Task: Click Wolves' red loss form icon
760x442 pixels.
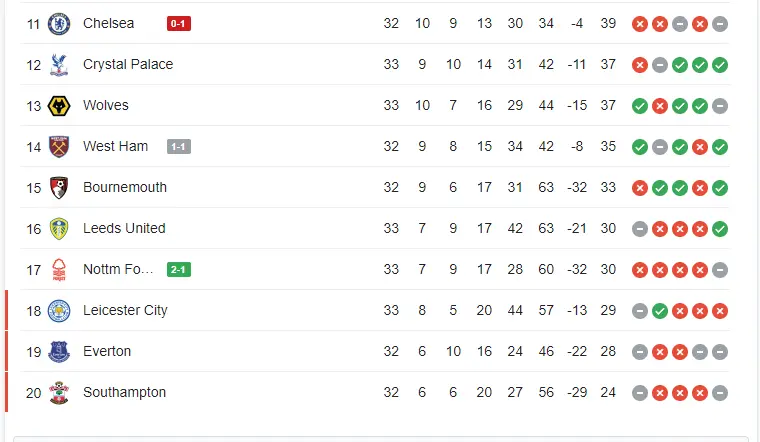Action: (660, 105)
